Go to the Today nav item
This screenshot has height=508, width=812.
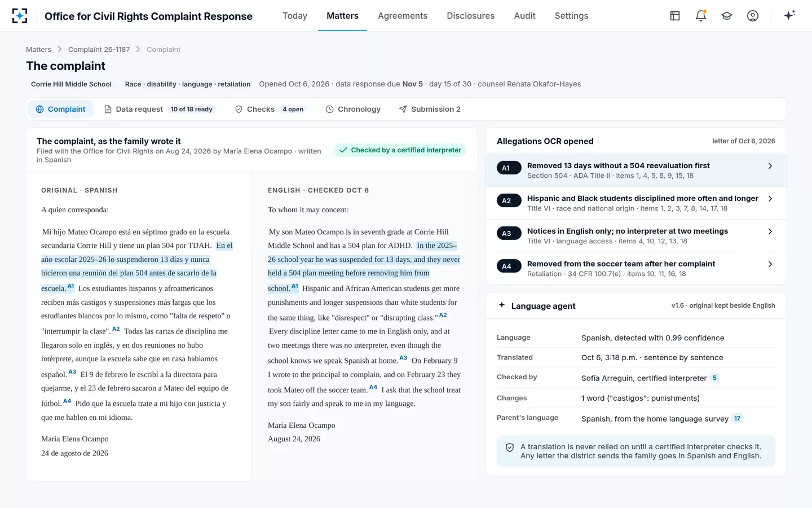click(x=295, y=16)
